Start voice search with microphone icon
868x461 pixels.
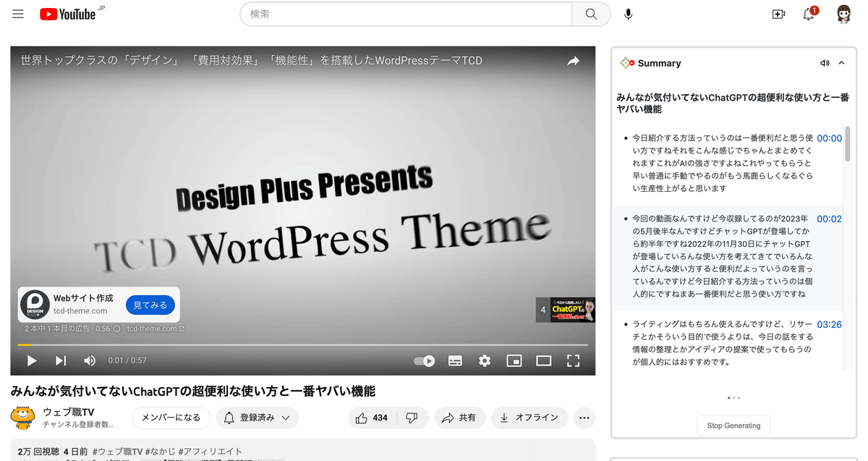(x=629, y=14)
